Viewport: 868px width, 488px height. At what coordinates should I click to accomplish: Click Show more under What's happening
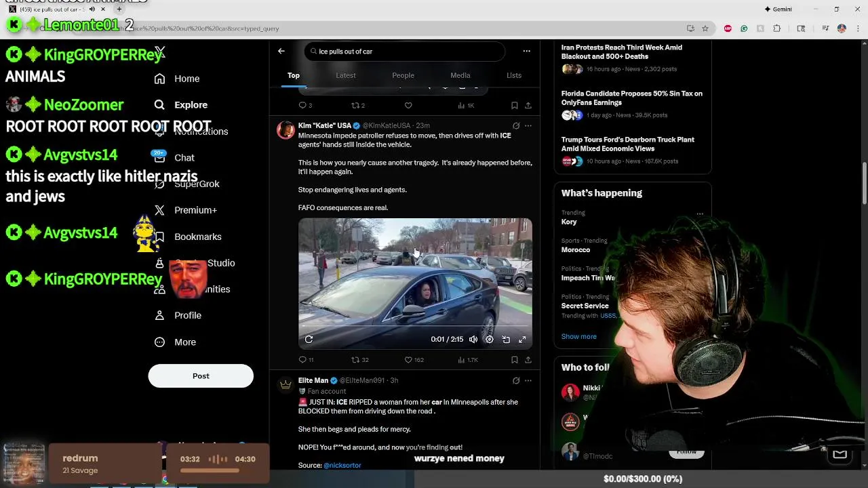click(579, 336)
